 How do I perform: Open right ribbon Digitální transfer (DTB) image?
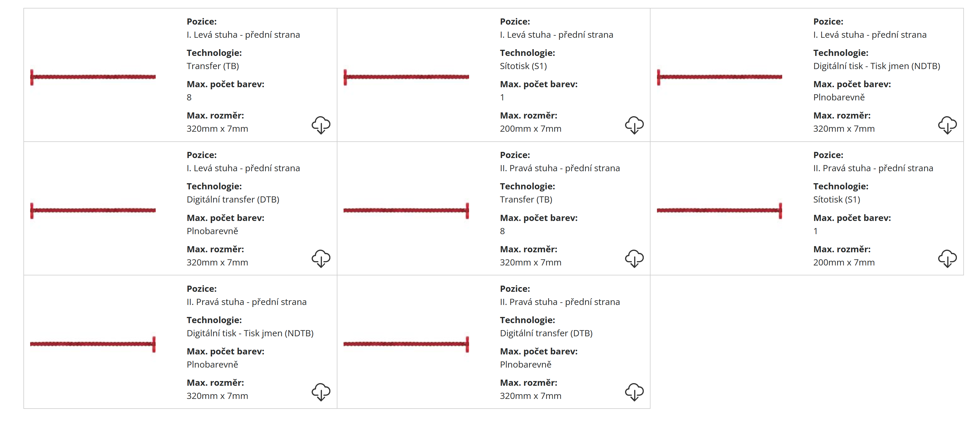pyautogui.click(x=406, y=344)
